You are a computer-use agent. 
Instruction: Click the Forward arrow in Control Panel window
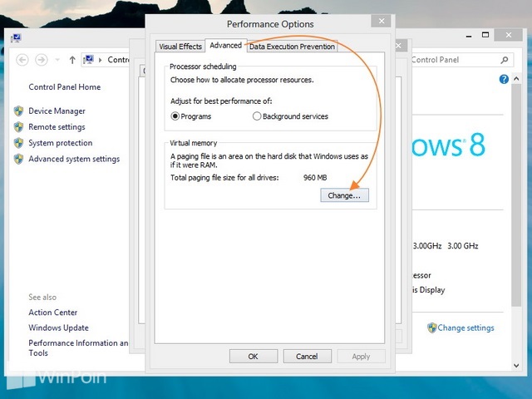42,60
